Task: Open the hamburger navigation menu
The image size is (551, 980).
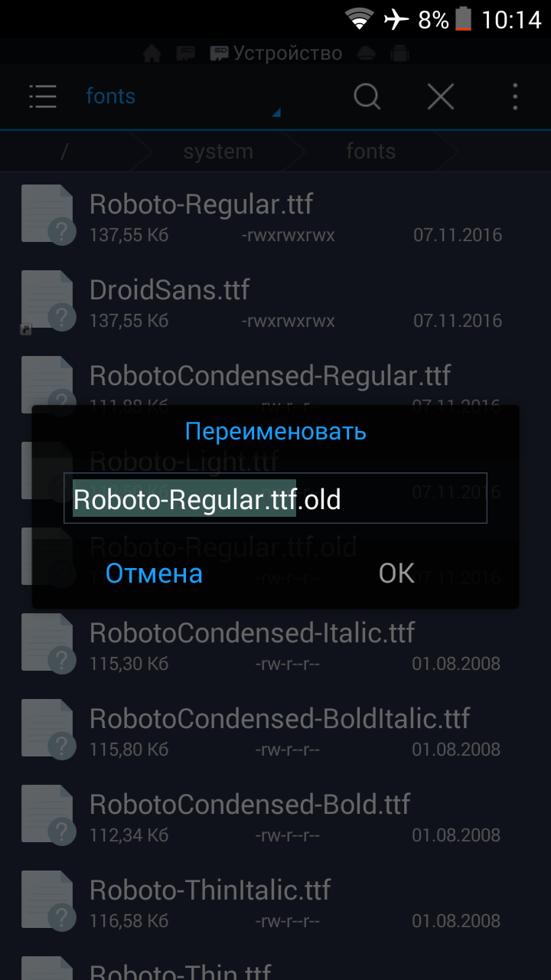Action: (x=43, y=96)
